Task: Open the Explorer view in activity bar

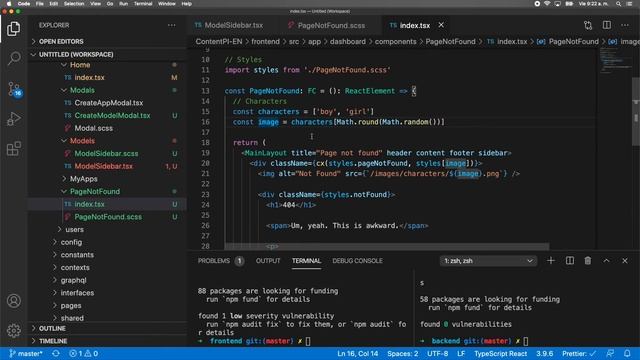Action: [13, 29]
